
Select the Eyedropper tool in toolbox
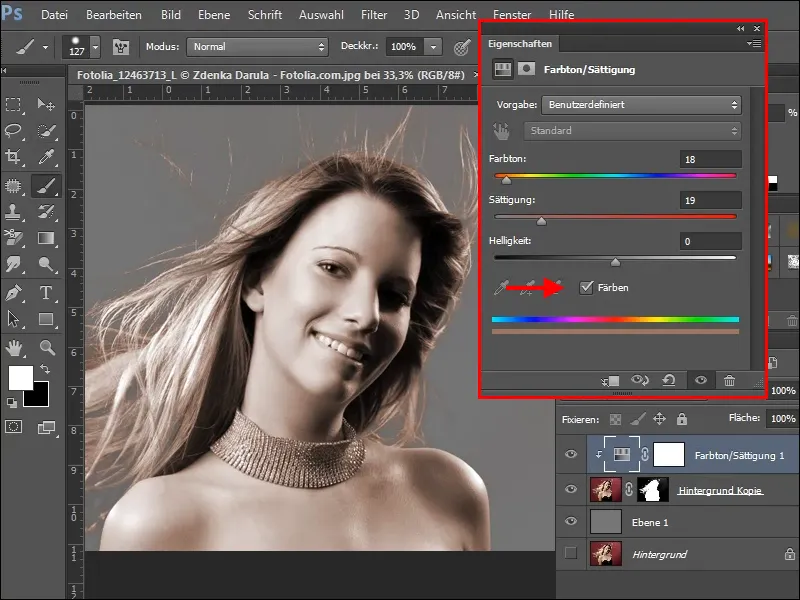pyautogui.click(x=46, y=157)
